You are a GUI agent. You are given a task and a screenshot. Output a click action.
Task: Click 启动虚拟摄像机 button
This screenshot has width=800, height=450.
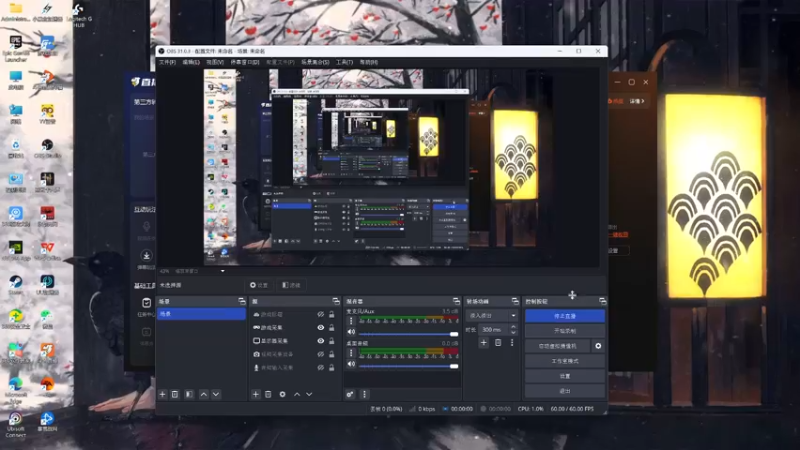(558, 346)
